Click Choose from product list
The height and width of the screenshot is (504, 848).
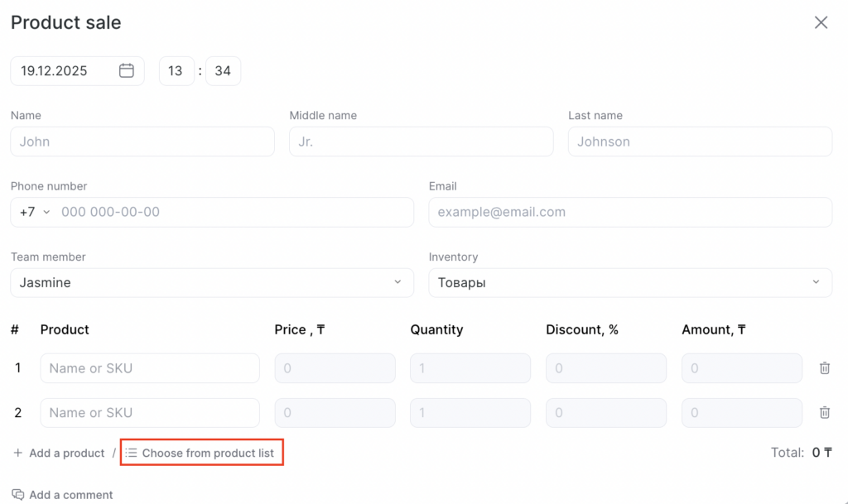click(x=207, y=454)
